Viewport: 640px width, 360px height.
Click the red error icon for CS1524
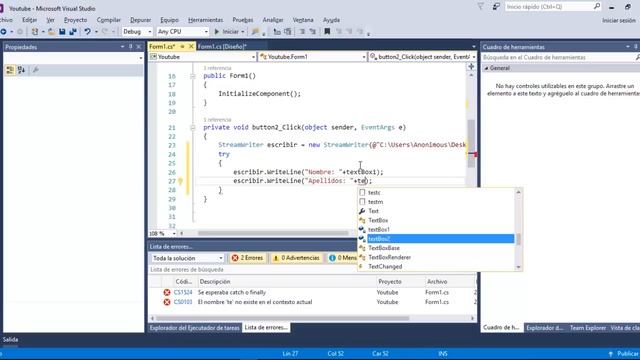click(x=167, y=292)
